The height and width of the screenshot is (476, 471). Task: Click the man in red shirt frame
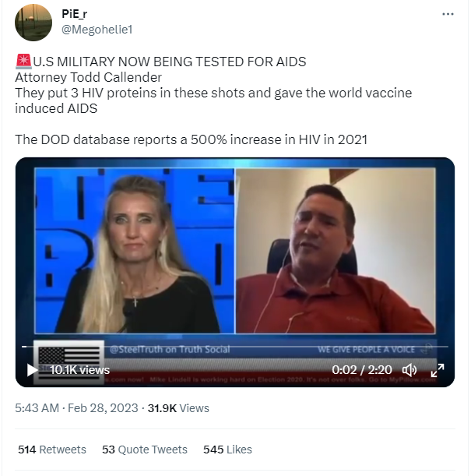click(x=336, y=250)
